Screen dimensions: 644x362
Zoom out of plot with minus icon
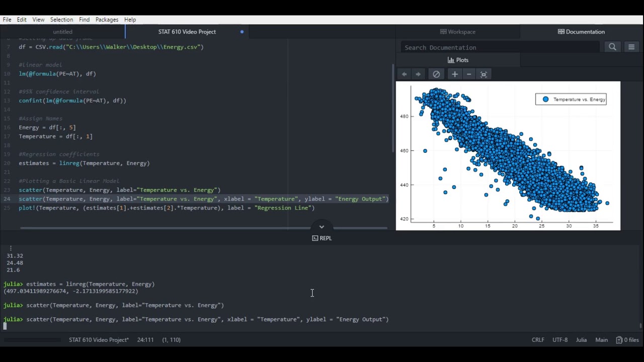(469, 74)
